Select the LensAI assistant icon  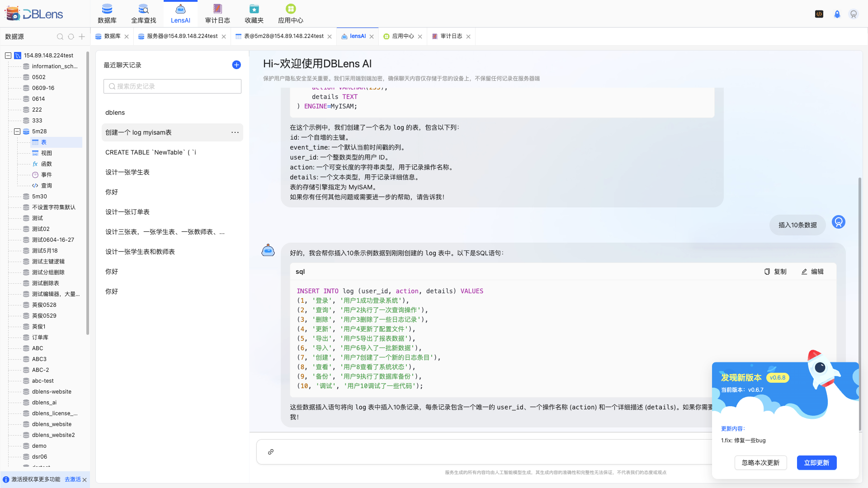[x=180, y=13]
